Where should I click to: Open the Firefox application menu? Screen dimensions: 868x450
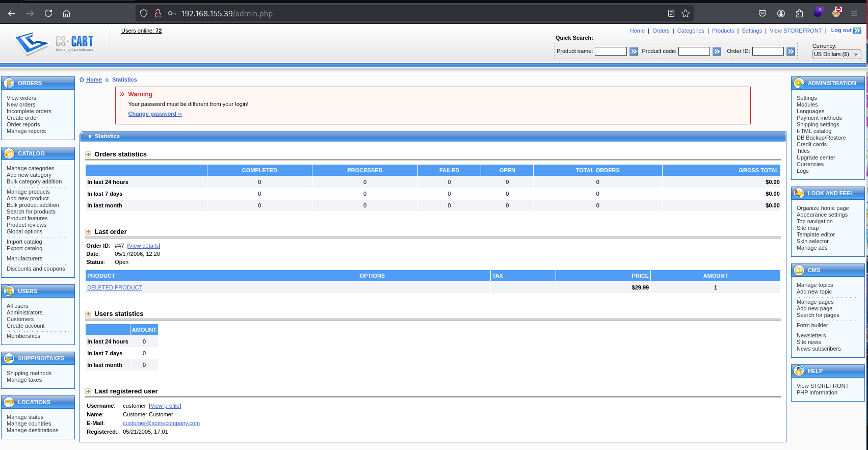point(854,13)
